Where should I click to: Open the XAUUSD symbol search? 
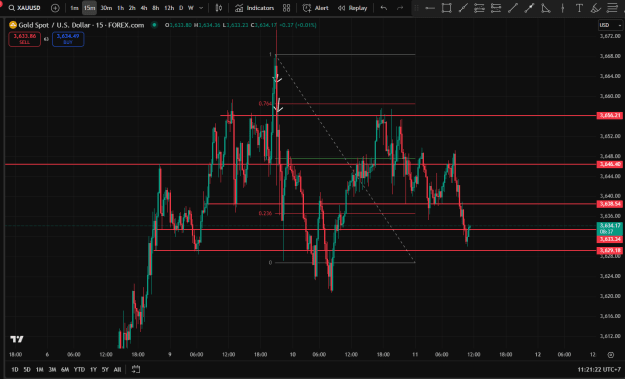pyautogui.click(x=25, y=8)
